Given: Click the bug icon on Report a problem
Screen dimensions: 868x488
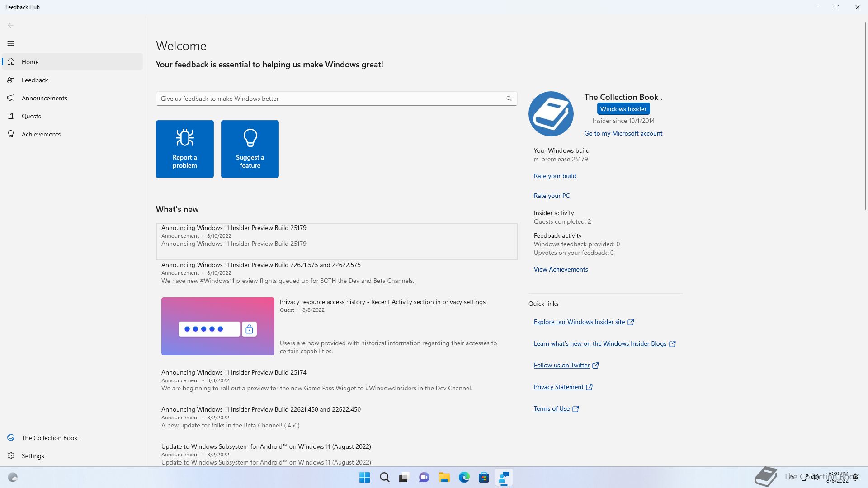Looking at the screenshot, I should tap(185, 138).
